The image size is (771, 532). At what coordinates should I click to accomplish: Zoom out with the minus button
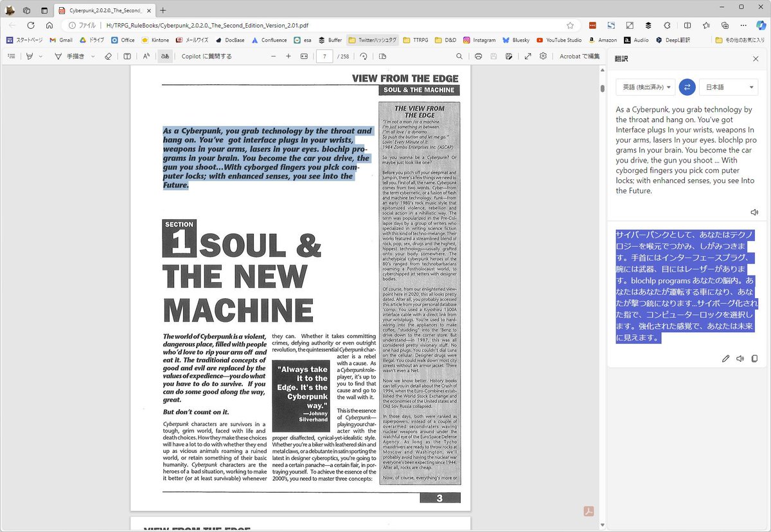click(273, 57)
